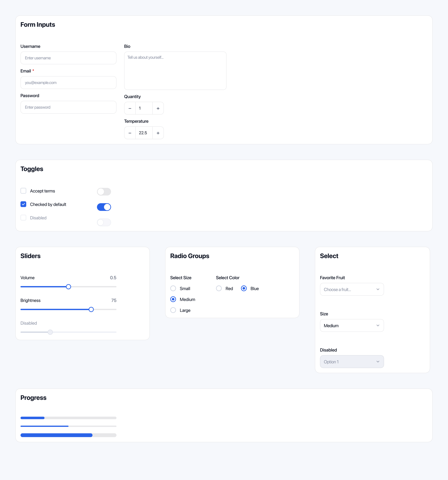This screenshot has height=480, width=448.
Task: Click the Brightness value 75
Action: click(114, 300)
